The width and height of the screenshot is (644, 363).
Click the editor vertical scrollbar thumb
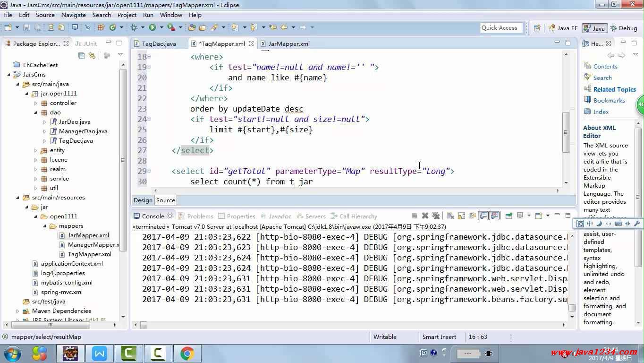(x=566, y=132)
